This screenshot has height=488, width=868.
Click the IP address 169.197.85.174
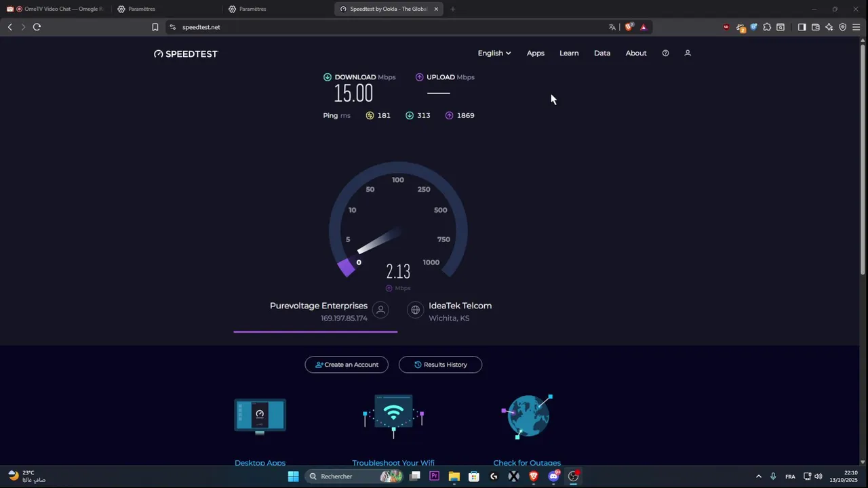344,318
